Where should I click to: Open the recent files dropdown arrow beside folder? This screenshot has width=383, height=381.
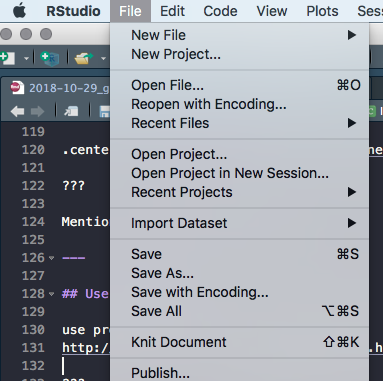pyautogui.click(x=103, y=59)
